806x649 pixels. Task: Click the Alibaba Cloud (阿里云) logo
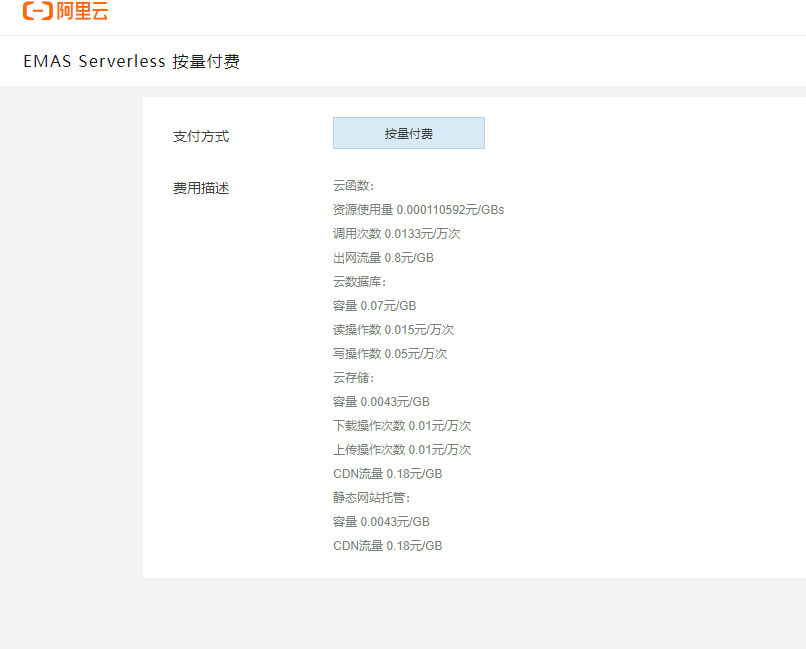click(65, 11)
